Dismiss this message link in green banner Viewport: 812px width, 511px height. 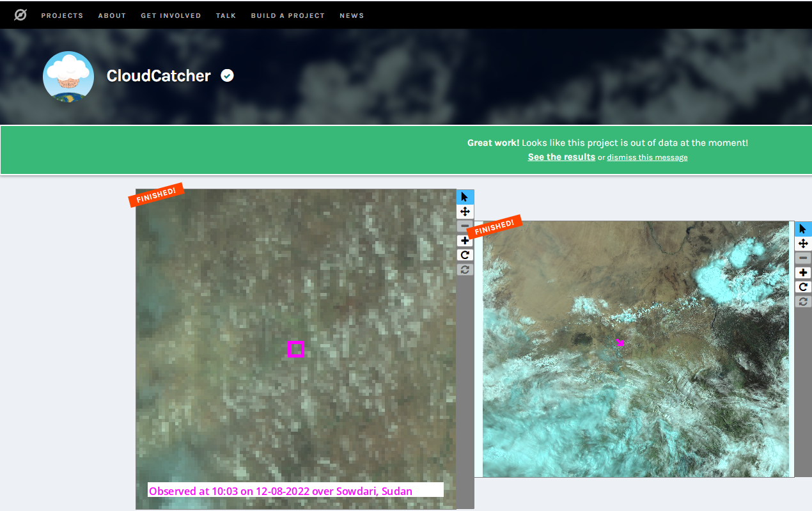647,157
